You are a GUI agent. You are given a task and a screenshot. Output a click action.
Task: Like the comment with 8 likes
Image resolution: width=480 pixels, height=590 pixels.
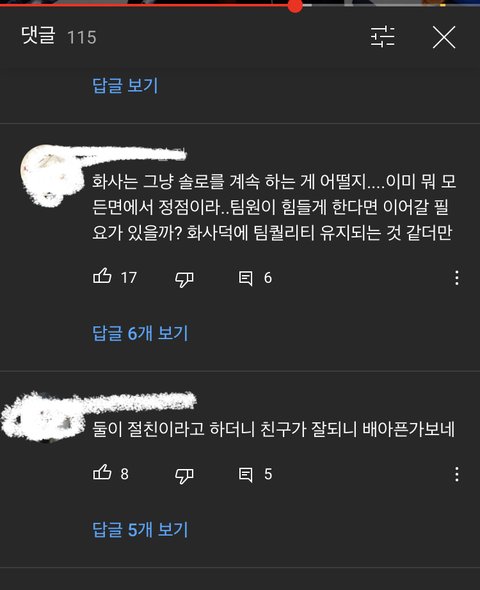(x=102, y=473)
